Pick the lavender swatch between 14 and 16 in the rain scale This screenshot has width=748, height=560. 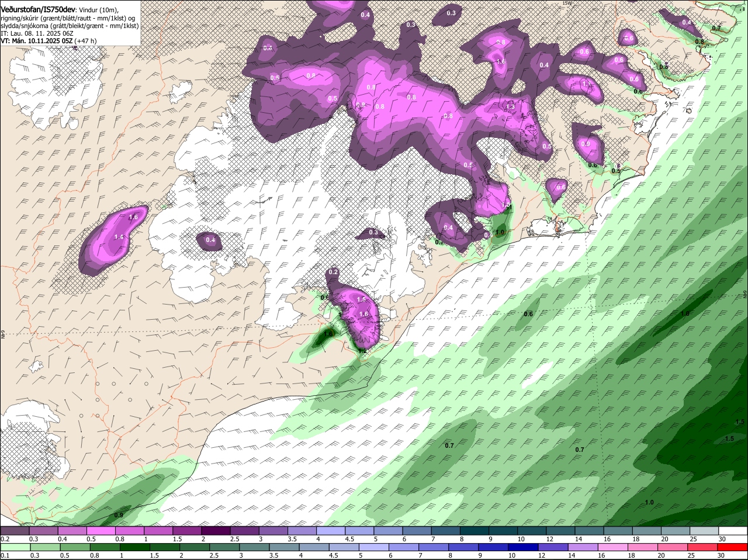point(584,548)
